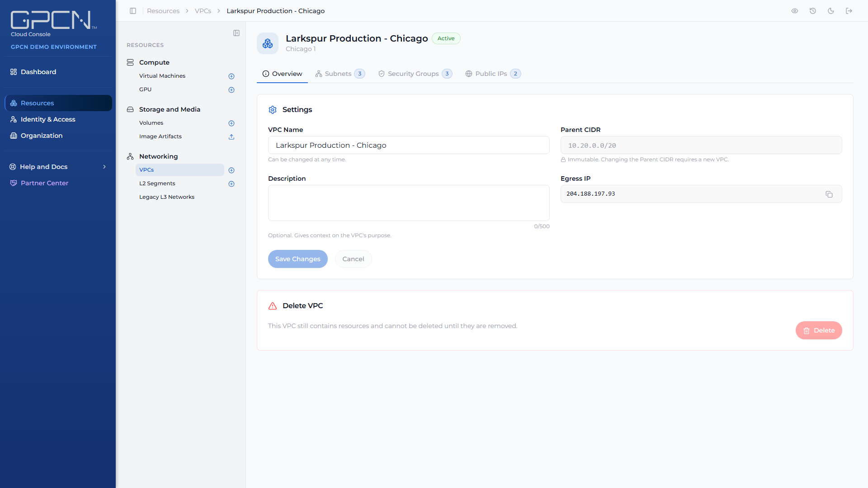
Task: Expand the Help and Docs chevron
Action: click(104, 167)
